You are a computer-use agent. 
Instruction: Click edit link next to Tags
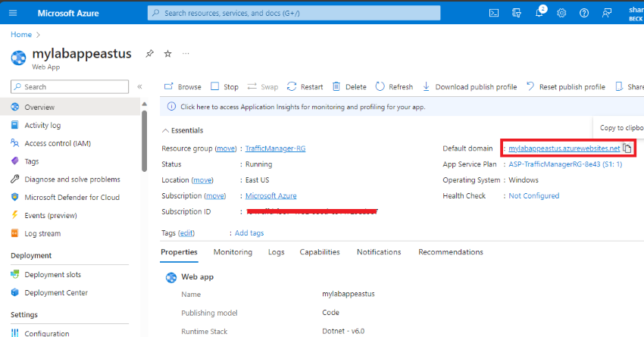click(x=186, y=233)
